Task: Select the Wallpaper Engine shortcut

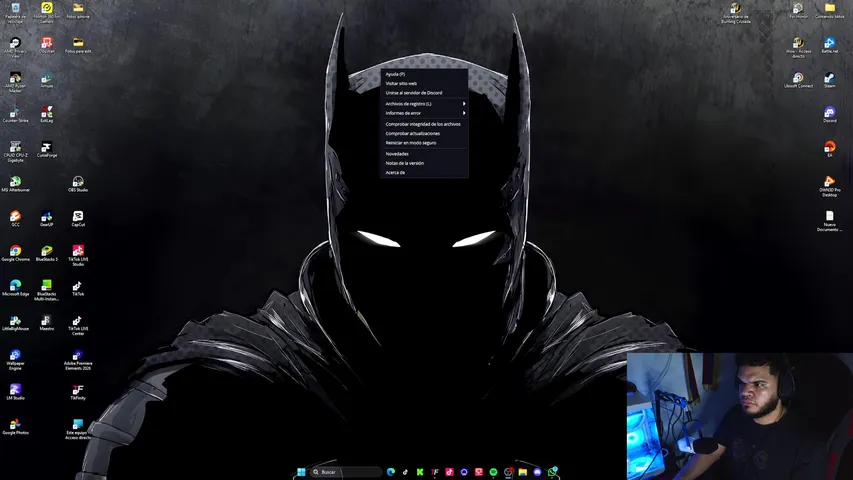Action: click(x=15, y=360)
